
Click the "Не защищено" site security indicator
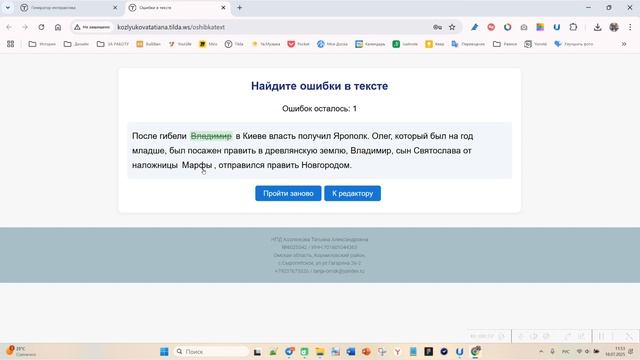click(92, 27)
